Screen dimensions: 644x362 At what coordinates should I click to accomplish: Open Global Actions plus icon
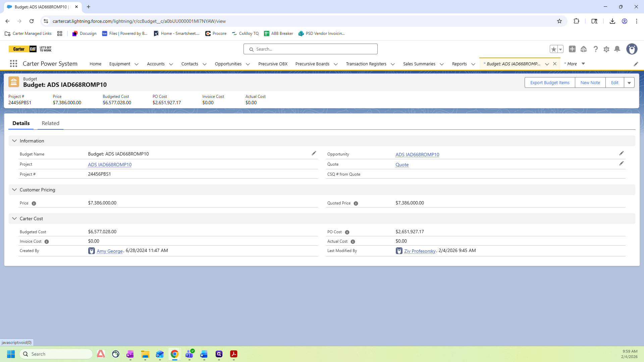[572, 49]
